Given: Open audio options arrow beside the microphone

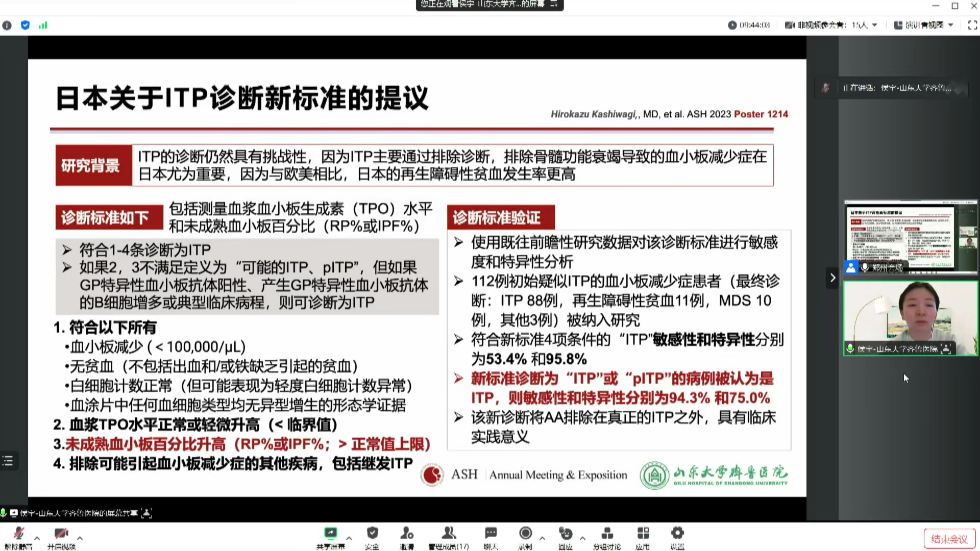Looking at the screenshot, I should (x=37, y=538).
